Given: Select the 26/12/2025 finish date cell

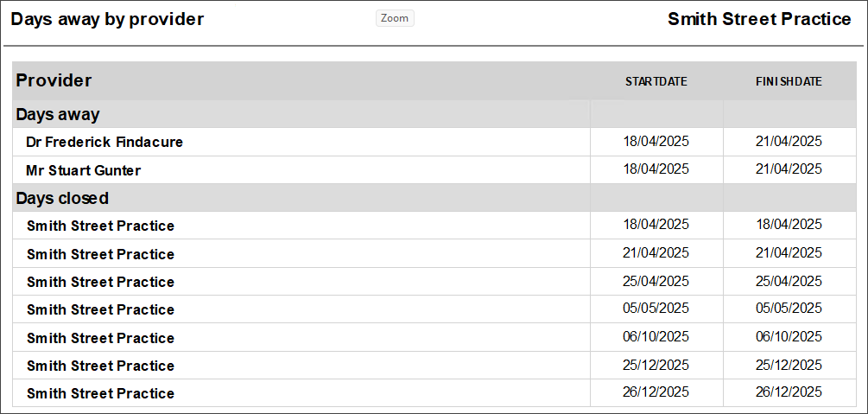Looking at the screenshot, I should coord(789,392).
